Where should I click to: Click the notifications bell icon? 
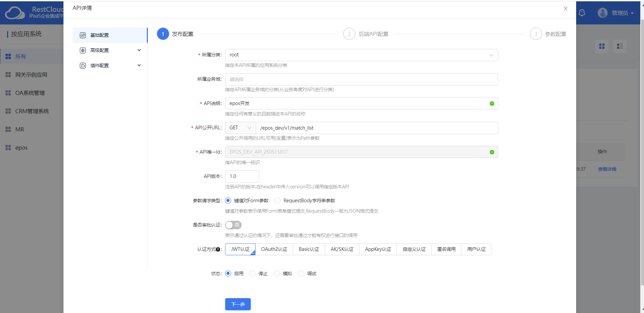point(582,12)
